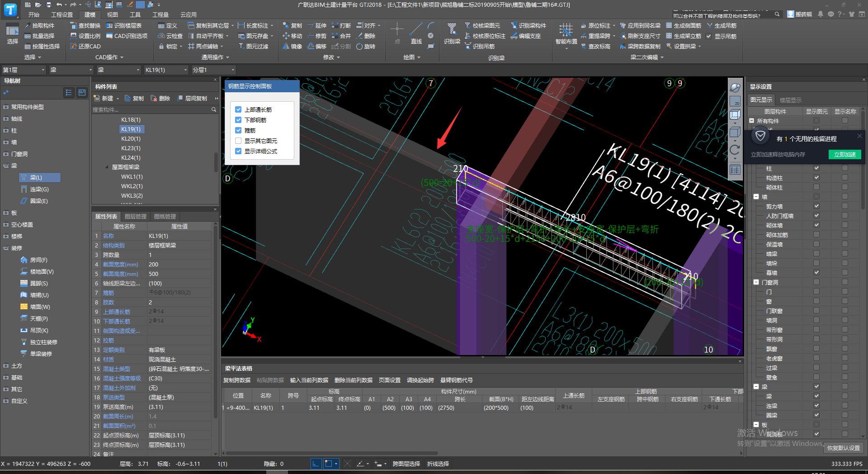Screen dimensions: 868x474
Task: Click the 两点辅轴 two-point auxiliary axis tool
Action: pos(203,47)
